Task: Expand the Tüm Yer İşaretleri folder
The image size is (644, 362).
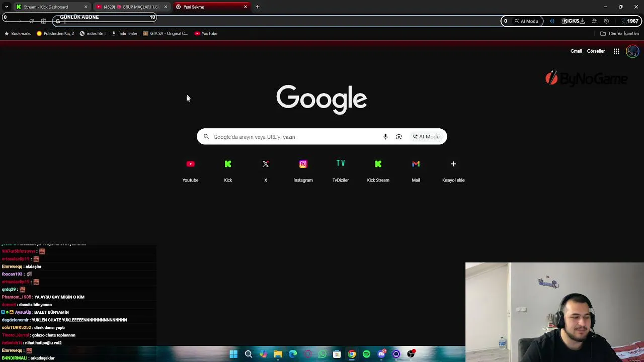Action: (x=620, y=34)
